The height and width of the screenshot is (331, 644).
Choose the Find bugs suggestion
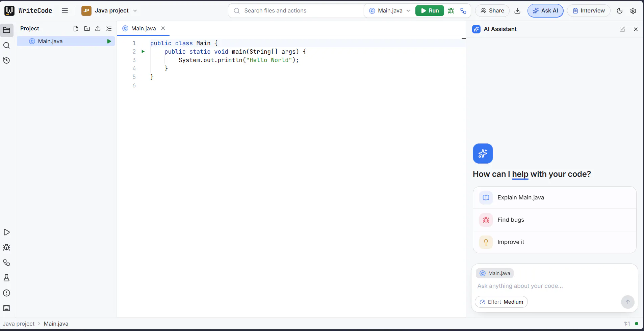555,220
